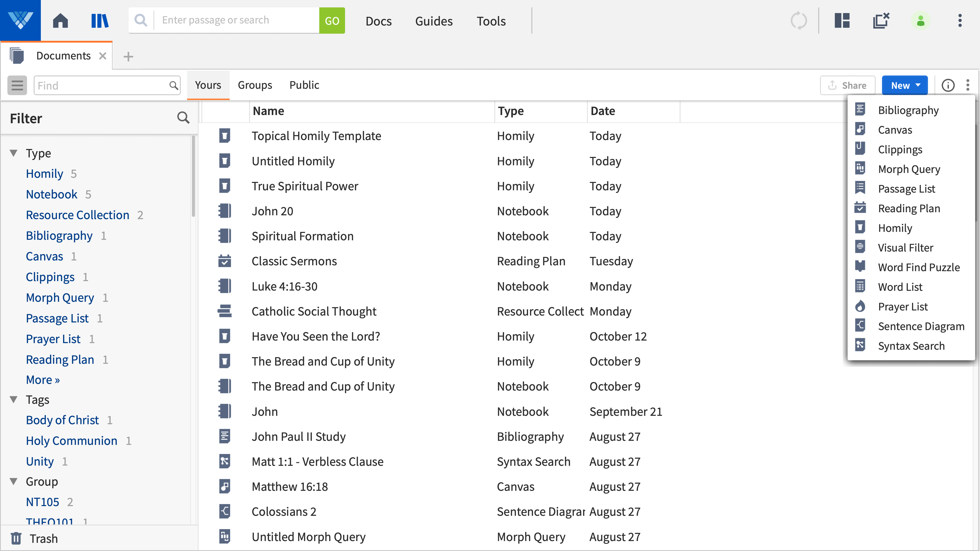The height and width of the screenshot is (551, 980).
Task: Click the GO search button
Action: point(331,20)
